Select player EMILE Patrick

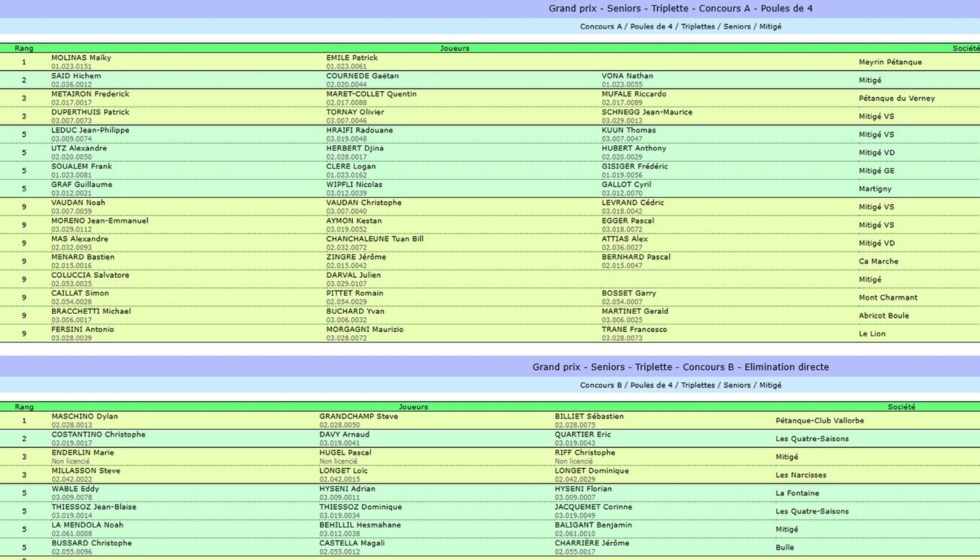[352, 58]
